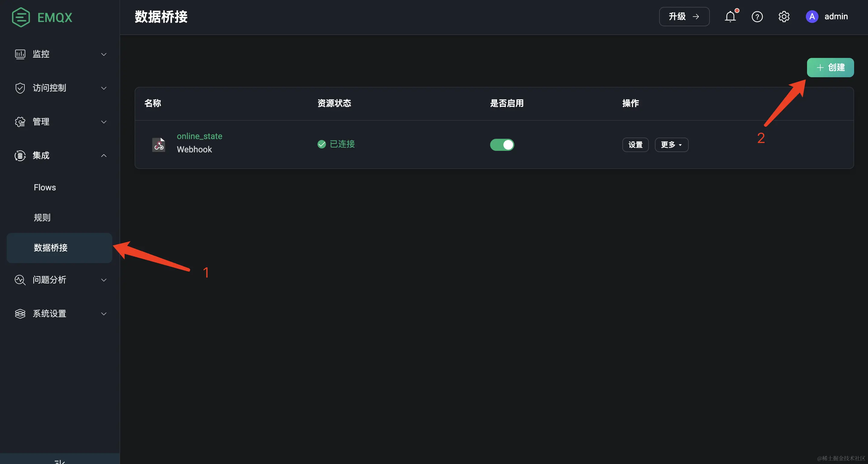Click the EMQX logo icon
This screenshot has height=464, width=868.
pos(21,17)
